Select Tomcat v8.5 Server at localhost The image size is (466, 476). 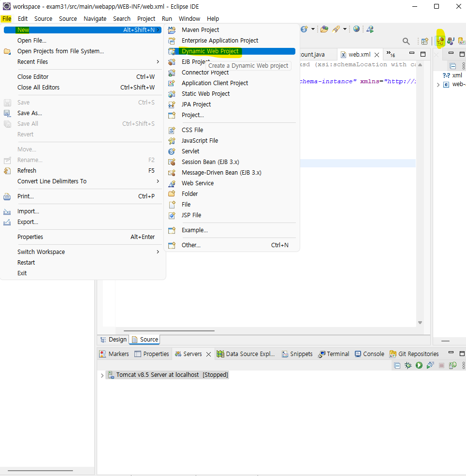[167, 375]
